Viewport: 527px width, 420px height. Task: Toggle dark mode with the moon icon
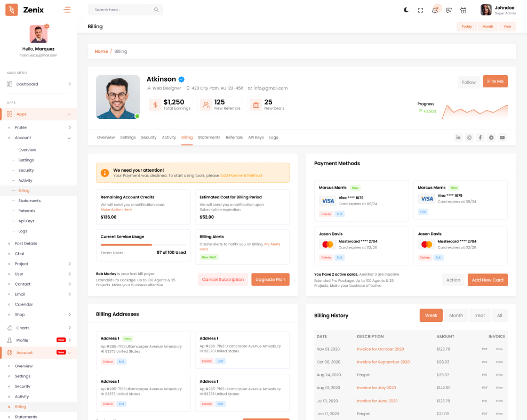[406, 10]
